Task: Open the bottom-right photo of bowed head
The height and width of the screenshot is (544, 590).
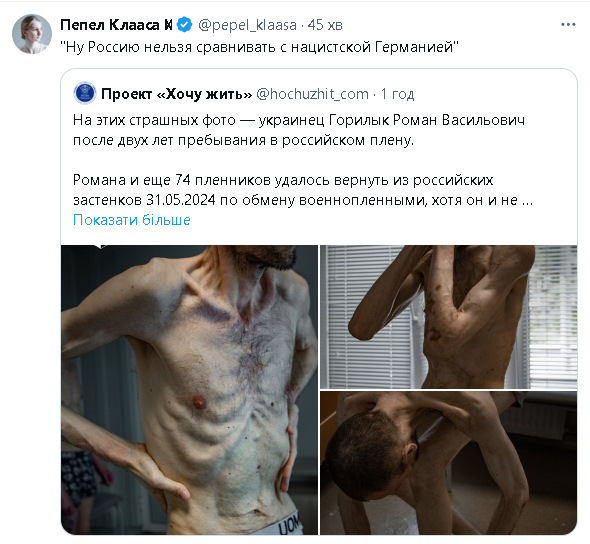Action: [x=449, y=463]
